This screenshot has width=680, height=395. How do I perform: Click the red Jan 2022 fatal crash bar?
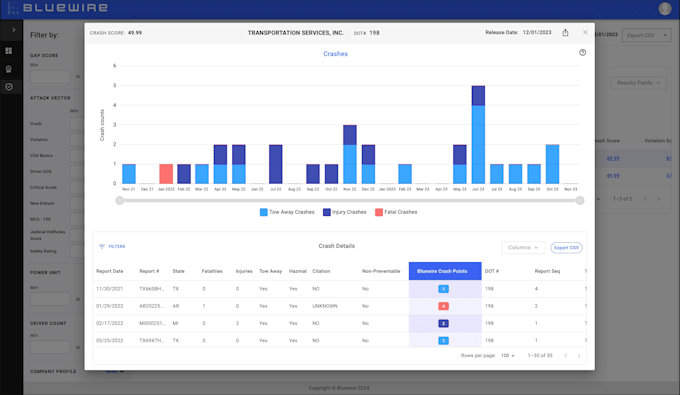coord(166,174)
